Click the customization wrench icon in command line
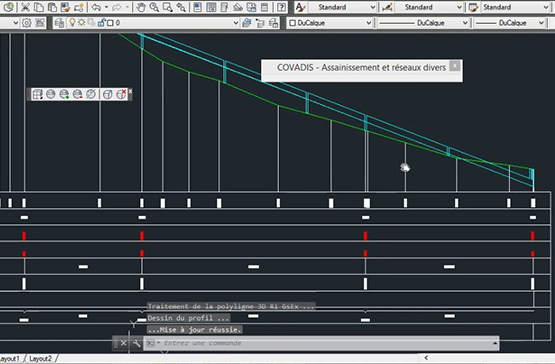The height and width of the screenshot is (364, 555). pos(137,343)
